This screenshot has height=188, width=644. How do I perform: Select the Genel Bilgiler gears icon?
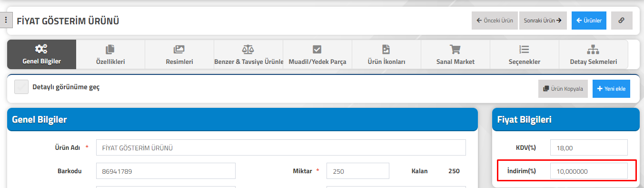pos(41,49)
